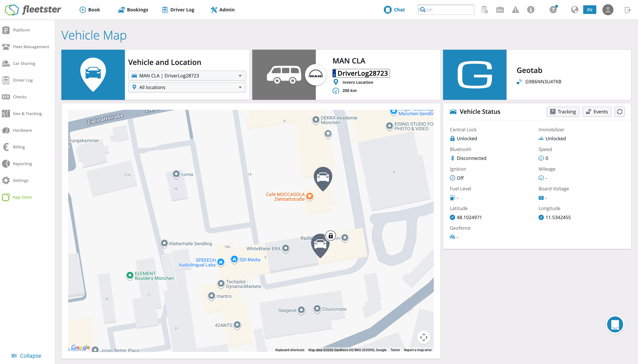Image resolution: width=638 pixels, height=364 pixels.
Task: Refresh the Vehicle Status panel
Action: [620, 111]
